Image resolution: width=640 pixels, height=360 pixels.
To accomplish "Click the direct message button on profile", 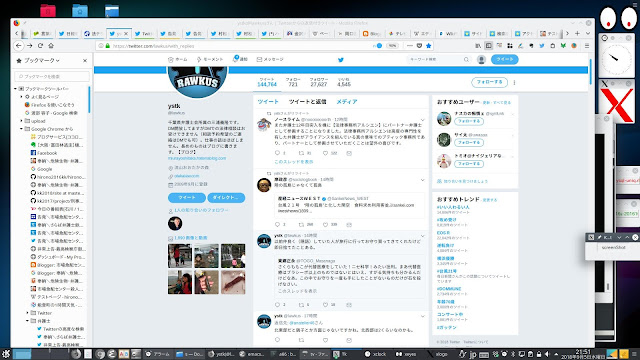I will tap(226, 198).
